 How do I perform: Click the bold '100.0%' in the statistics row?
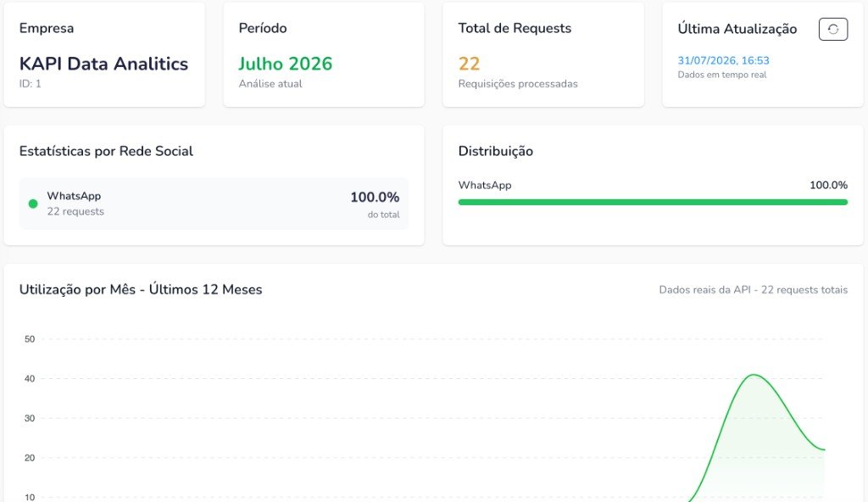(x=375, y=198)
